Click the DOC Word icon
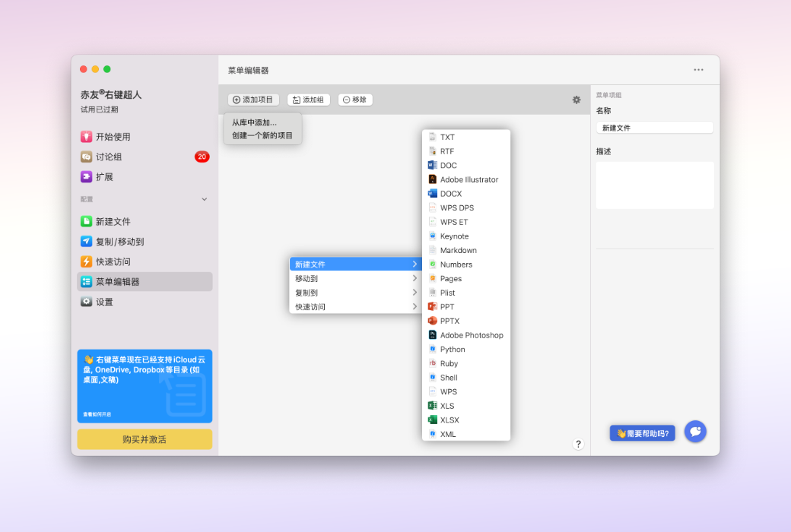Image resolution: width=791 pixels, height=532 pixels. click(x=432, y=166)
